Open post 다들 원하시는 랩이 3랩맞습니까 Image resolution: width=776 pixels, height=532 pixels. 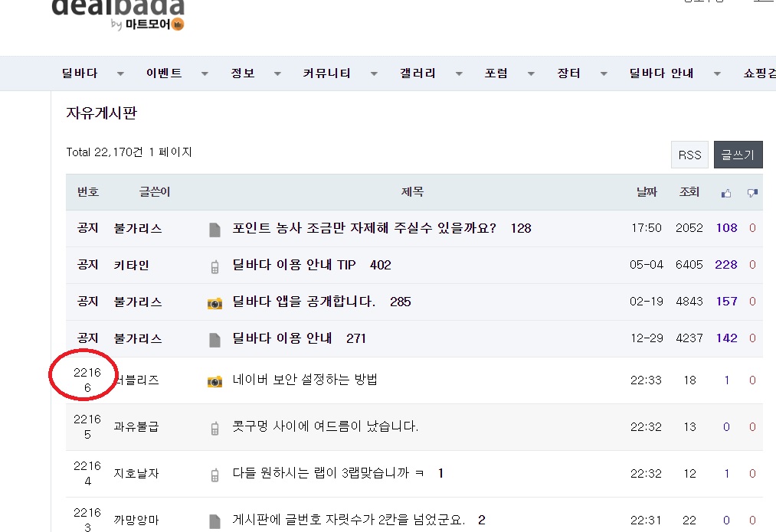332,474
